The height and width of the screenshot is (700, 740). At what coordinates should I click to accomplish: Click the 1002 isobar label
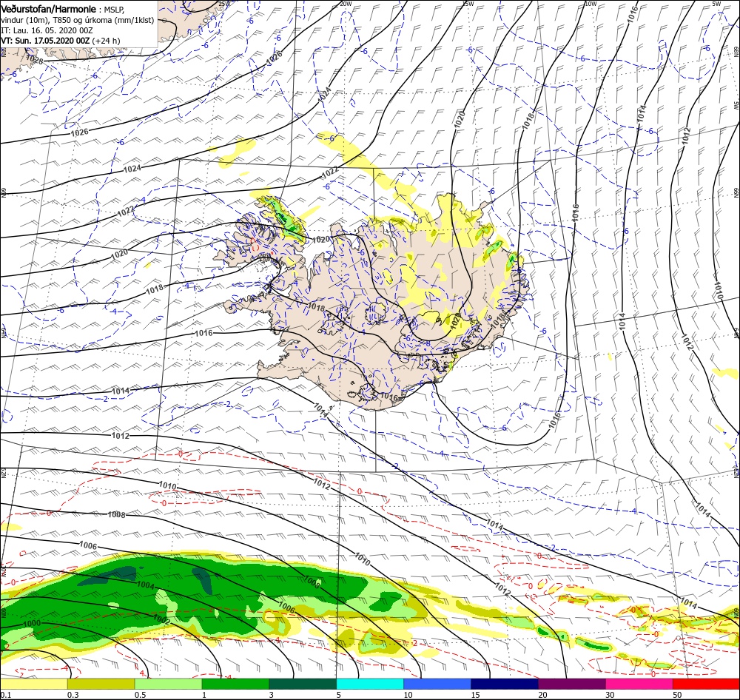pos(161,621)
